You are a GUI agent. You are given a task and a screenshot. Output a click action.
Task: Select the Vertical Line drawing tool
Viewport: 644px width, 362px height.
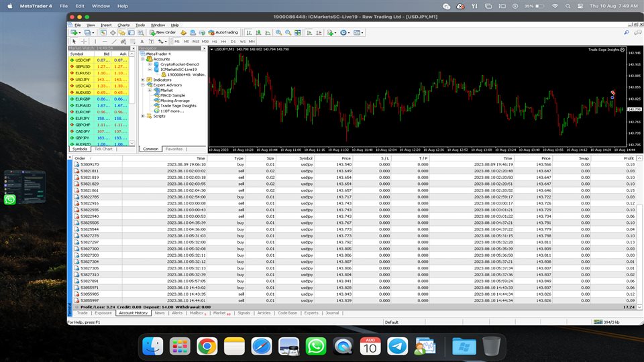[95, 42]
